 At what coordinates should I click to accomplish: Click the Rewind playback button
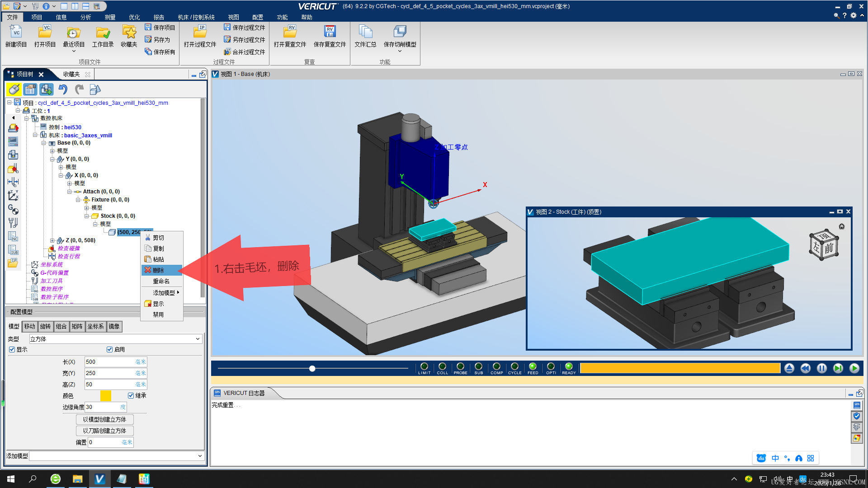click(806, 368)
